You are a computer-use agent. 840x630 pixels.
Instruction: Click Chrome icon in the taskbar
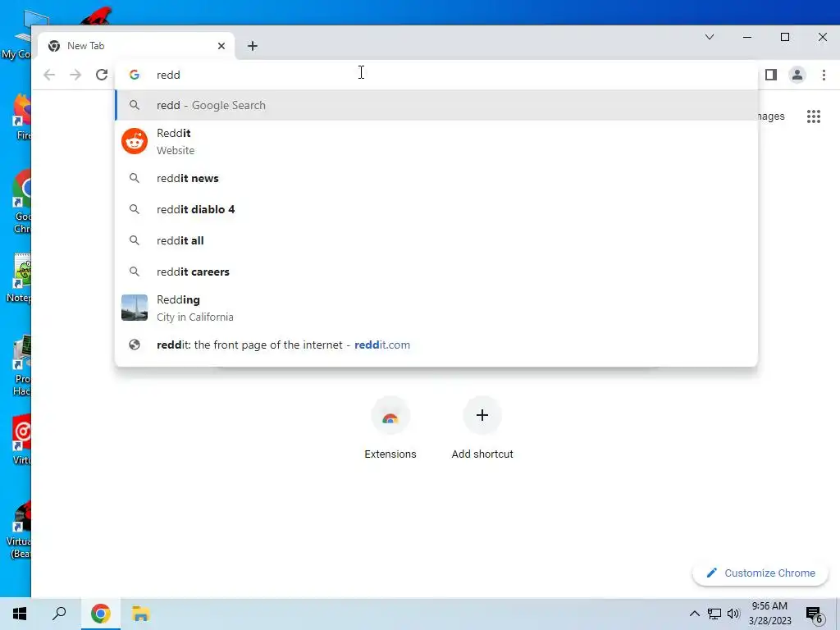coord(101,614)
